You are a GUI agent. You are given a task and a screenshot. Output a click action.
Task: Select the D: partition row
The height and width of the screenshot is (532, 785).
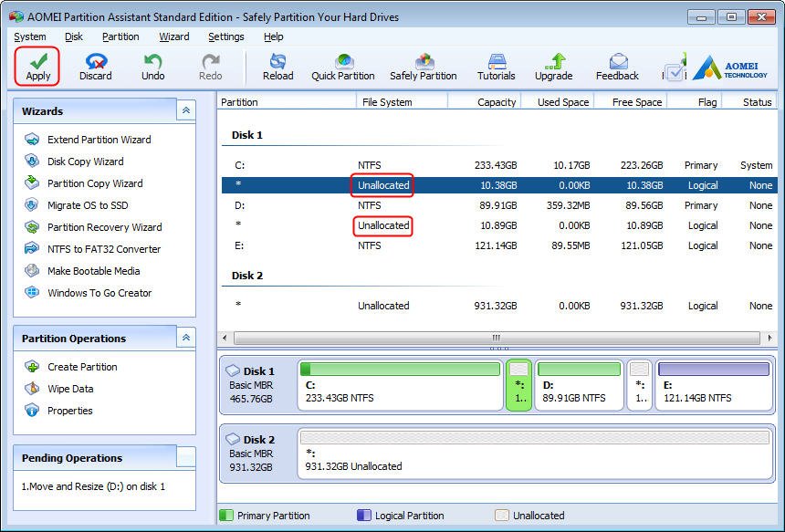tap(499, 205)
